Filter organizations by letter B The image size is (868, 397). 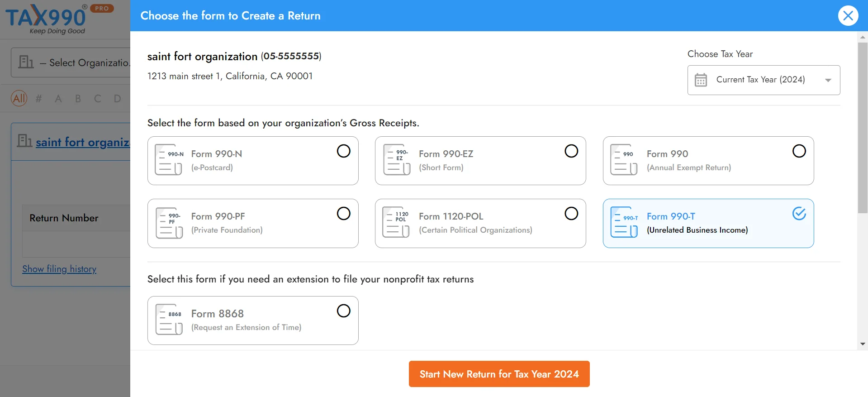point(78,98)
